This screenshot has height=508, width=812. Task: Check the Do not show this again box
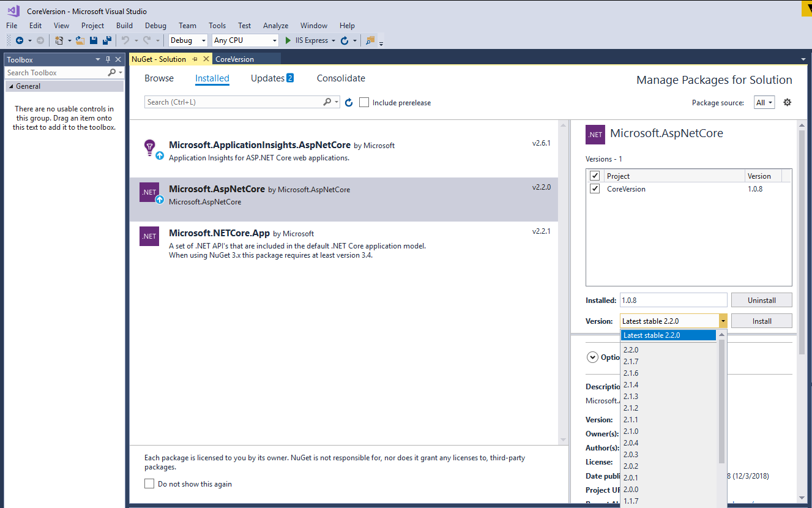point(149,482)
